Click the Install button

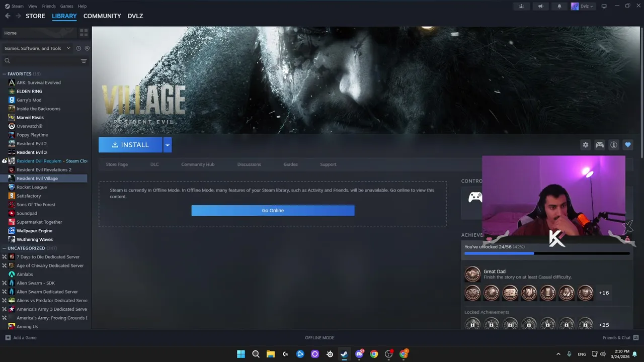pos(130,145)
